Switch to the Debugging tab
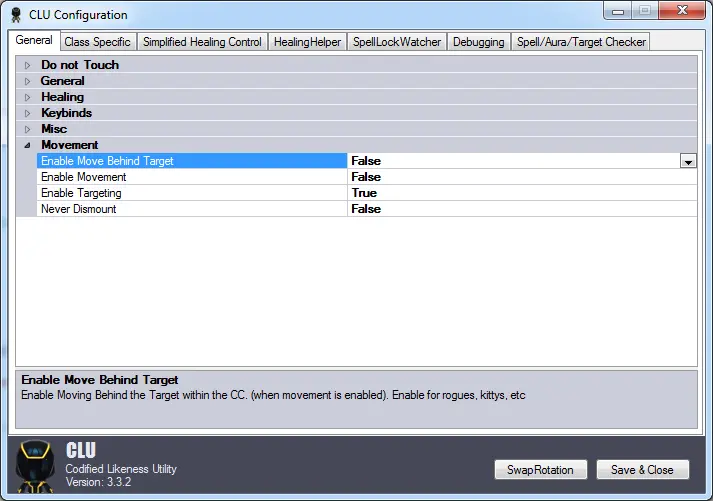 [x=478, y=42]
